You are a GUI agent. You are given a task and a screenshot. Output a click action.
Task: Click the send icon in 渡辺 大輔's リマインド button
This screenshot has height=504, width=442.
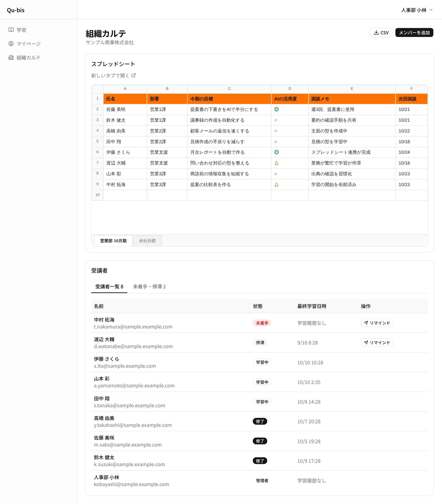pyautogui.click(x=366, y=343)
